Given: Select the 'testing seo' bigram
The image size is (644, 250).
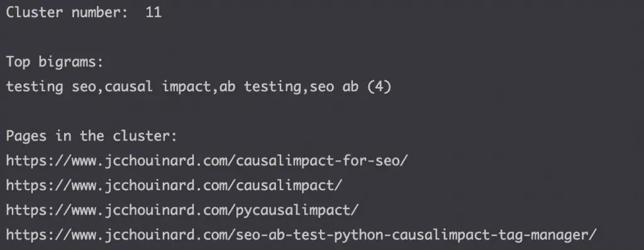Looking at the screenshot, I should point(50,86).
